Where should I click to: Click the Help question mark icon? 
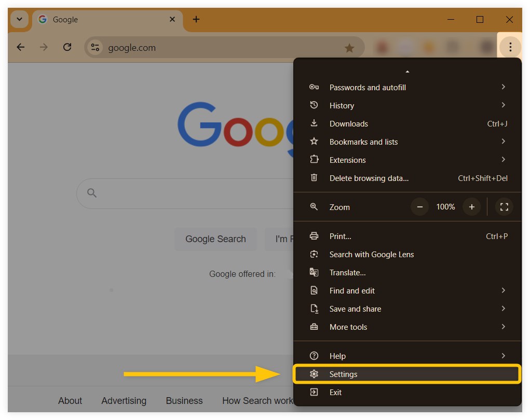tap(314, 356)
